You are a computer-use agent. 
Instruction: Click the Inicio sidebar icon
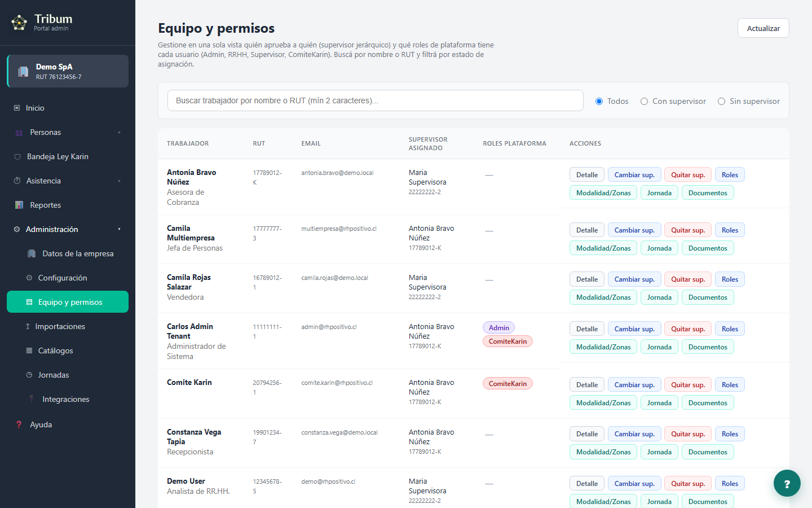click(17, 108)
